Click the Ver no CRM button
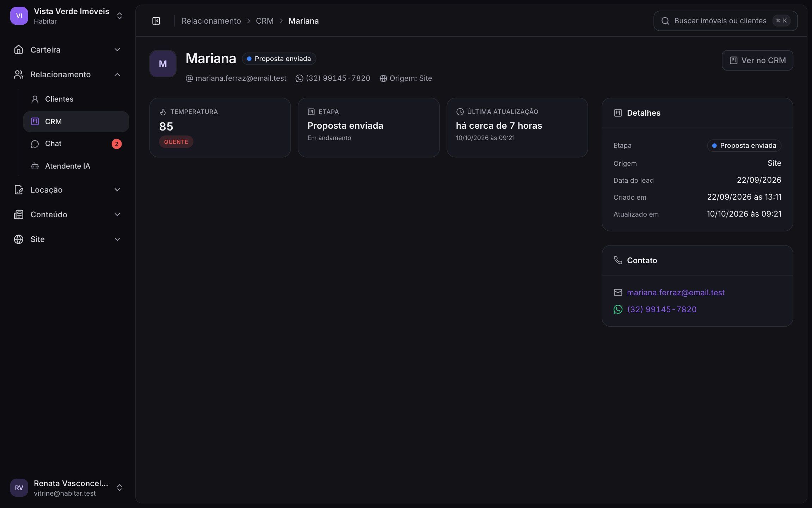 point(757,60)
